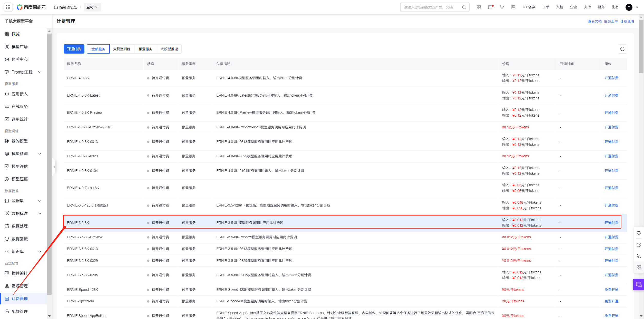Click the phone contact icon
Screen dimensions: 644x319
coord(639,256)
